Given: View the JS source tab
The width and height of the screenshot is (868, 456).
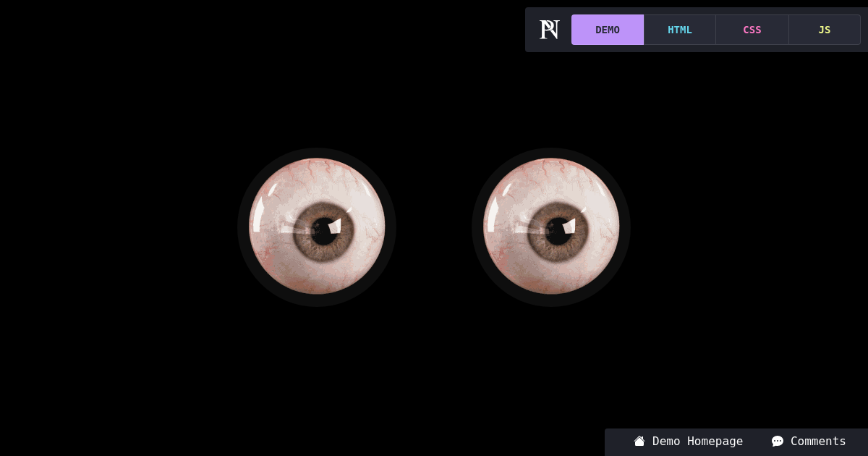Looking at the screenshot, I should click(825, 30).
